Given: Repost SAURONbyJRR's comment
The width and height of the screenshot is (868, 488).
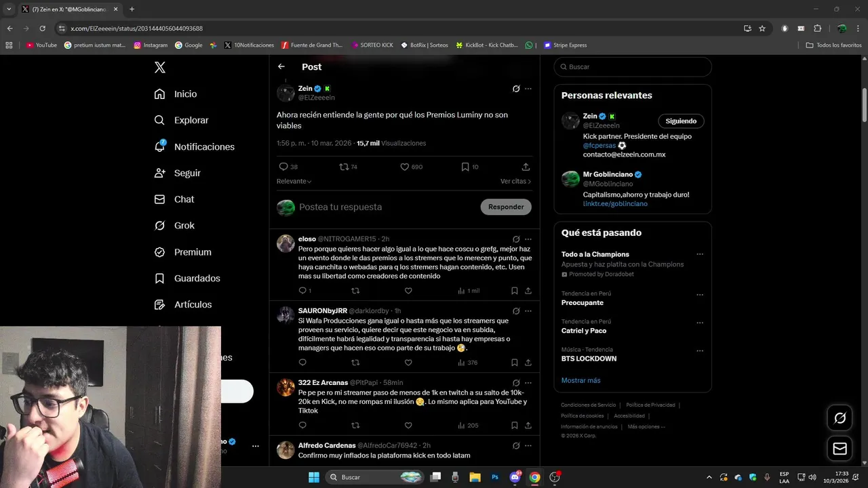Looking at the screenshot, I should [x=355, y=363].
